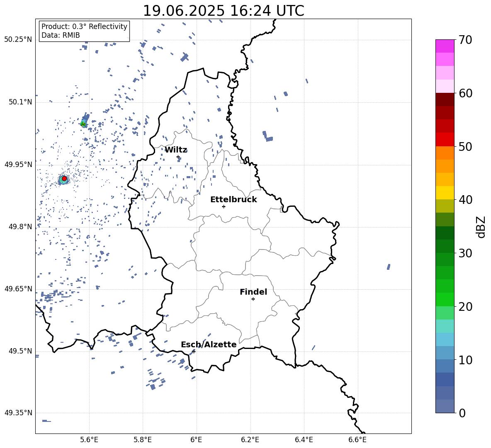Click the colorbar 60 tick label

tap(465, 93)
